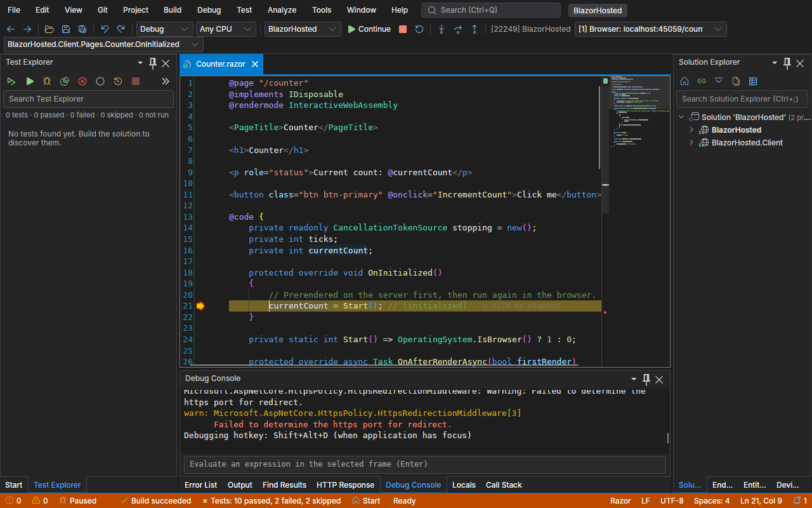Click the Search Test Explorer field
Viewport: 812px width, 508px height.
tap(88, 99)
